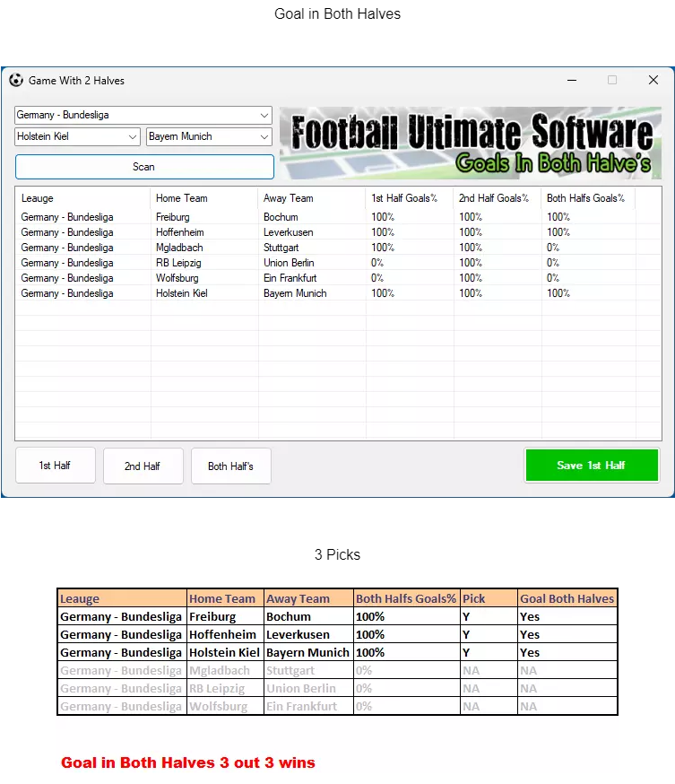Click the green Save 1st Half button

click(x=592, y=465)
